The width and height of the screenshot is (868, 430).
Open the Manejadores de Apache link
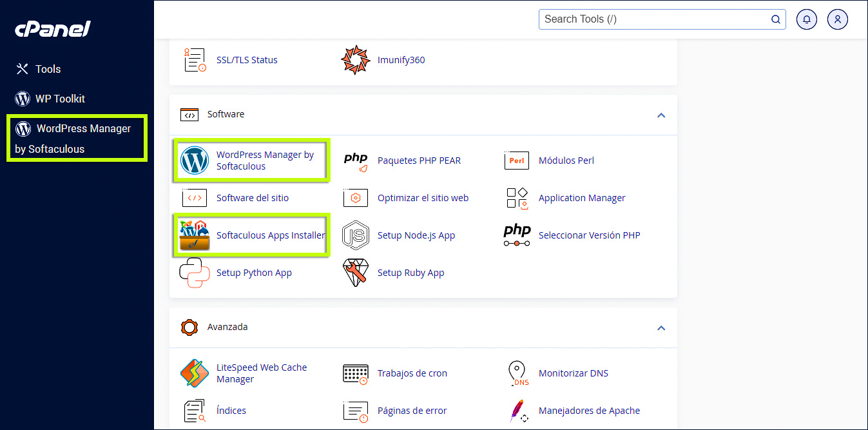tap(590, 411)
